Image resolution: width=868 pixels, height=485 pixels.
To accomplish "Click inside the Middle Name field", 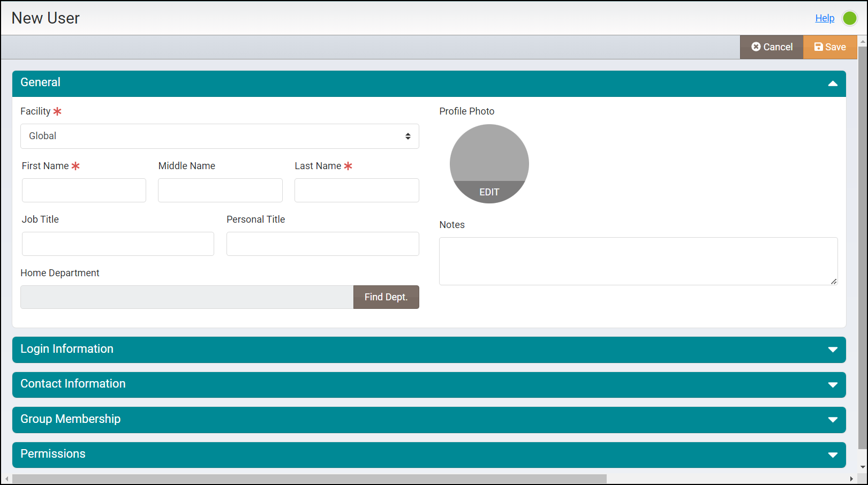I will pyautogui.click(x=220, y=190).
